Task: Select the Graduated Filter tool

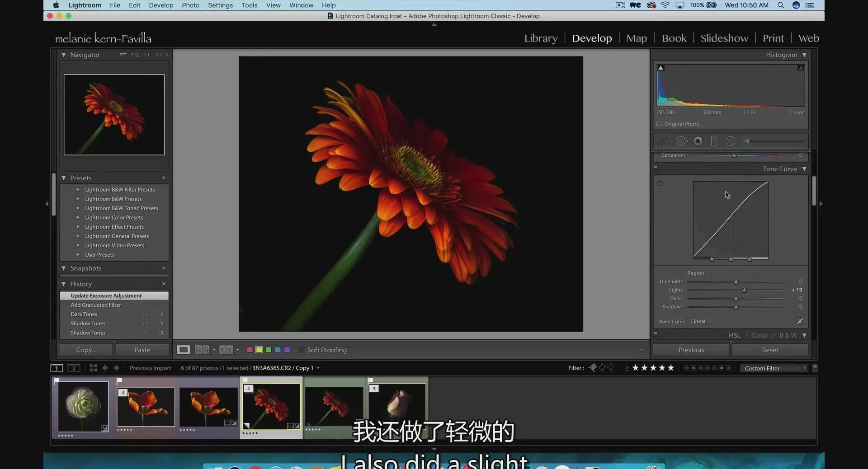Action: [714, 141]
